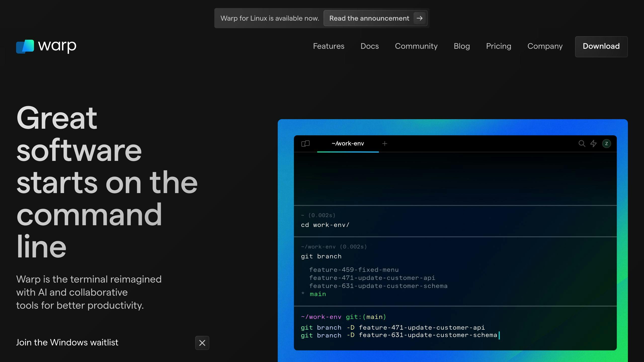Open the Docs menu
The image size is (644, 362).
click(370, 46)
